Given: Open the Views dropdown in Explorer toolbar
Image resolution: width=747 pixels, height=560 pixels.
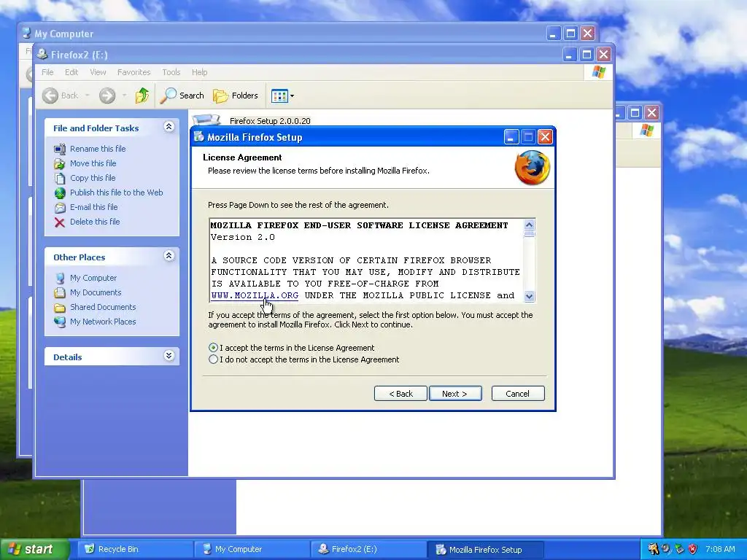Looking at the screenshot, I should click(x=282, y=96).
